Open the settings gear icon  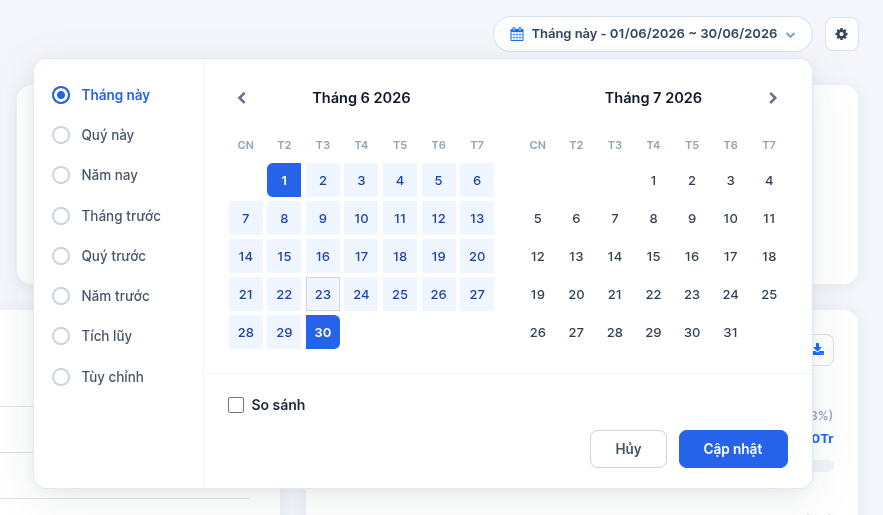[x=841, y=34]
